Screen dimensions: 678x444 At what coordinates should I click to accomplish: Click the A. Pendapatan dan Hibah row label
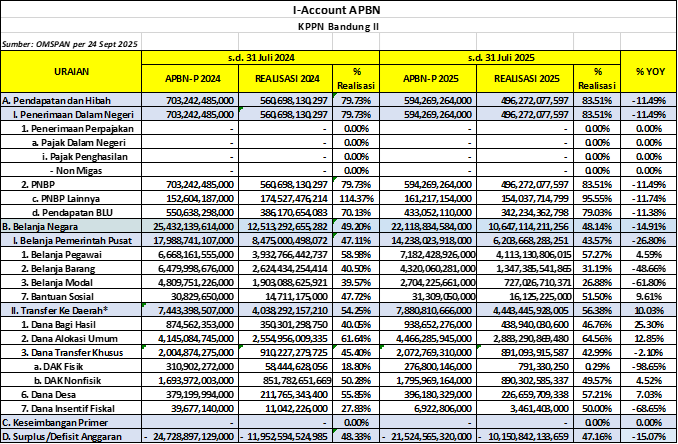[x=71, y=100]
